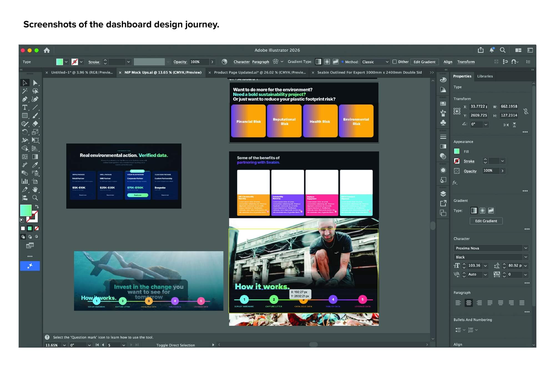Edit the X position field 33.7722
Viewport: 555px width, 392px height.
(x=479, y=106)
